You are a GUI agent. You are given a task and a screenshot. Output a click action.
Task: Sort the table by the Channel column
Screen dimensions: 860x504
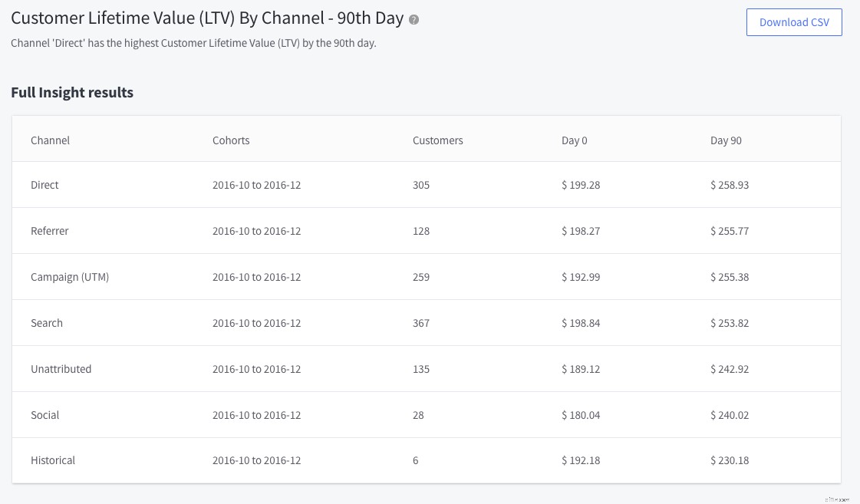point(50,140)
